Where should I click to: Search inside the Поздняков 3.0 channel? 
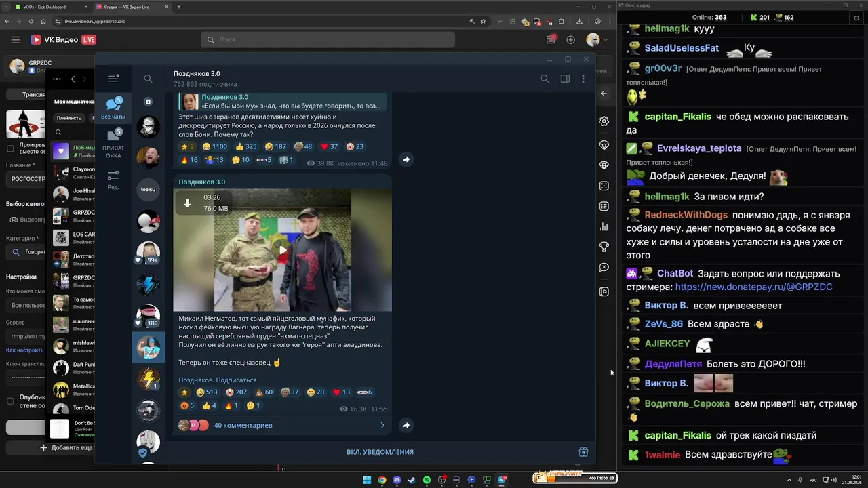click(545, 79)
